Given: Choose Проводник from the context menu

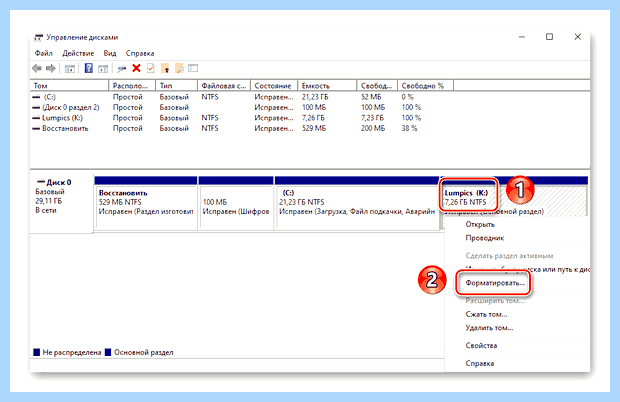Looking at the screenshot, I should 485,238.
